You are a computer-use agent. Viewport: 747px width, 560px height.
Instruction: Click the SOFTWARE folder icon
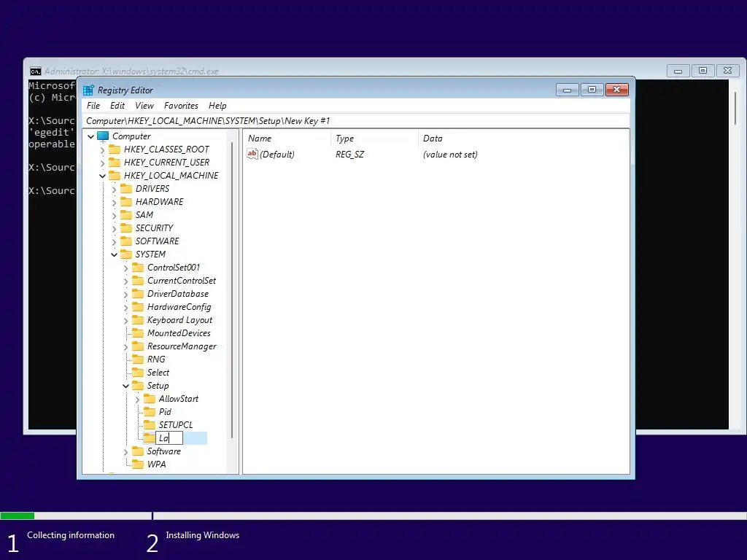126,241
